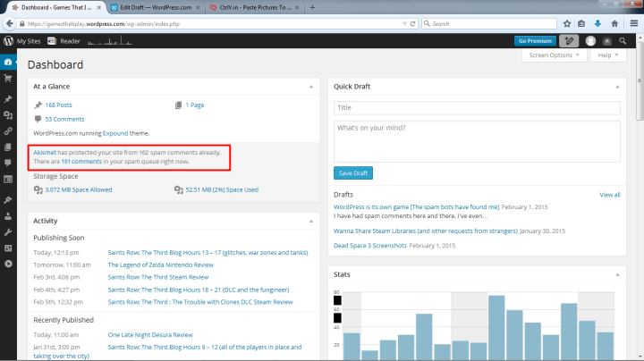Open the 1 Page link
The width and height of the screenshot is (644, 361).
point(195,105)
